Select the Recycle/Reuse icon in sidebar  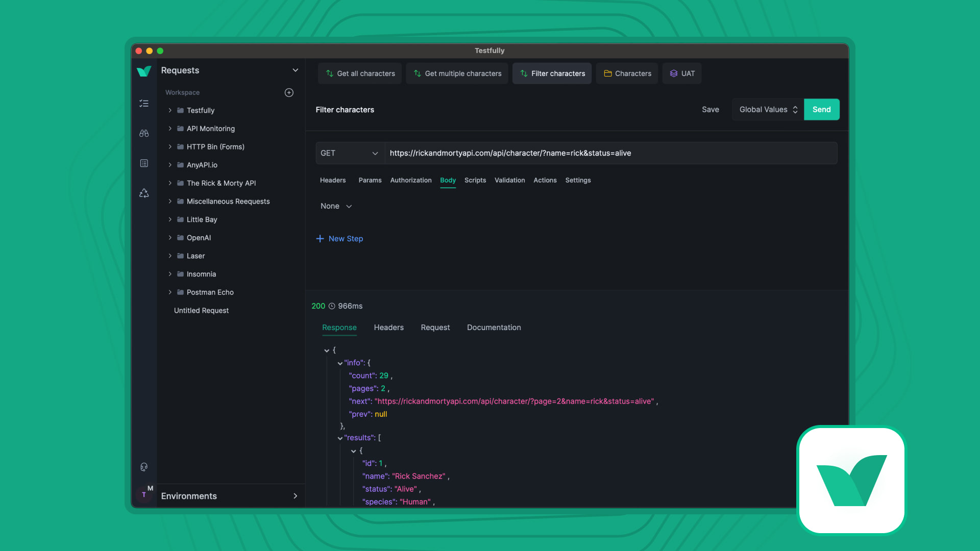coord(144,193)
